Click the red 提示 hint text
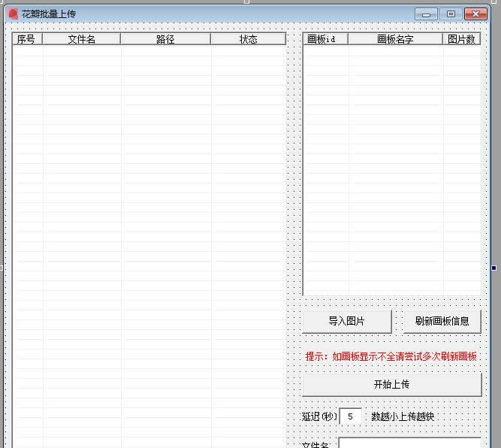The height and width of the screenshot is (448, 501). pos(391,356)
